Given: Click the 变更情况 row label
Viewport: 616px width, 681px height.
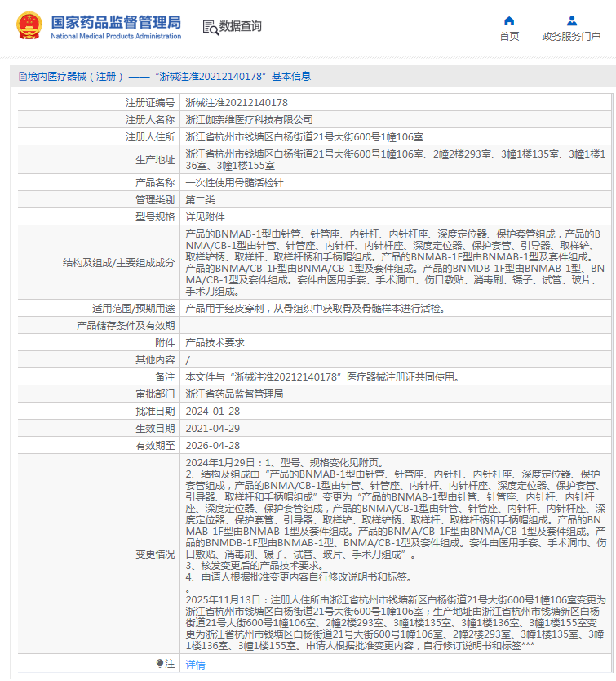Looking at the screenshot, I should coord(154,554).
